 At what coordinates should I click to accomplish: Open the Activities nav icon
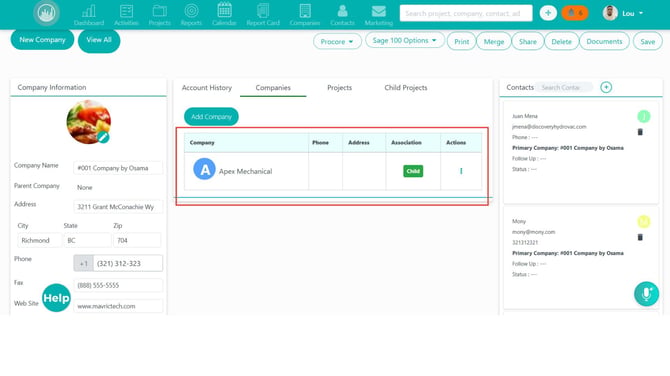126,15
